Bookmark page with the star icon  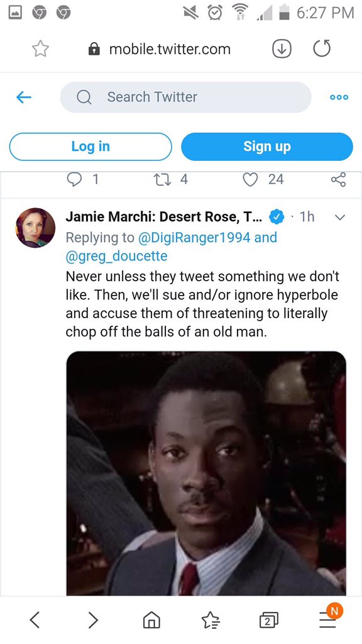pos(41,49)
